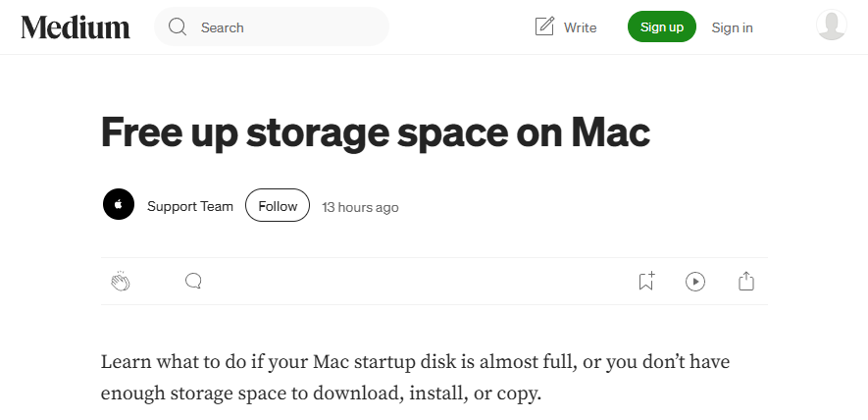
Task: Focus the Search input field
Action: [x=284, y=27]
